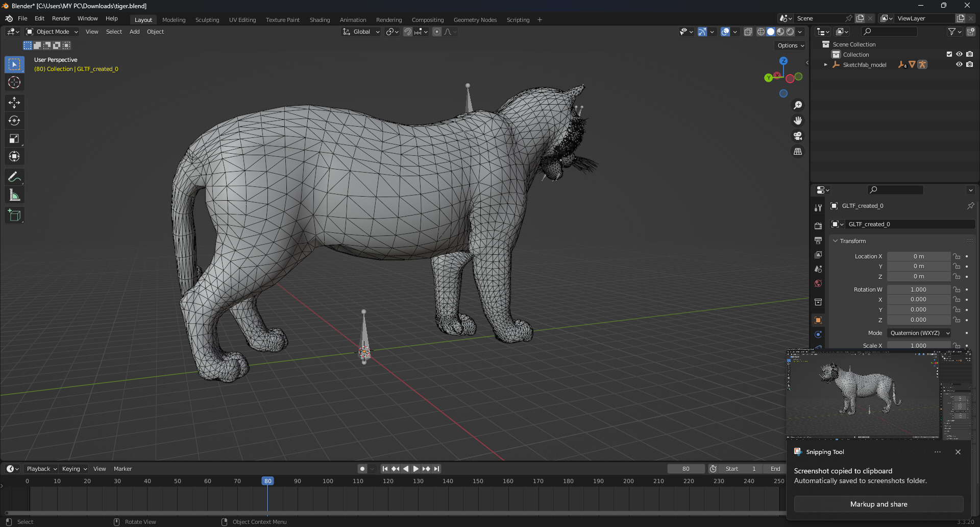Open the Tool properties tab

[x=818, y=208]
